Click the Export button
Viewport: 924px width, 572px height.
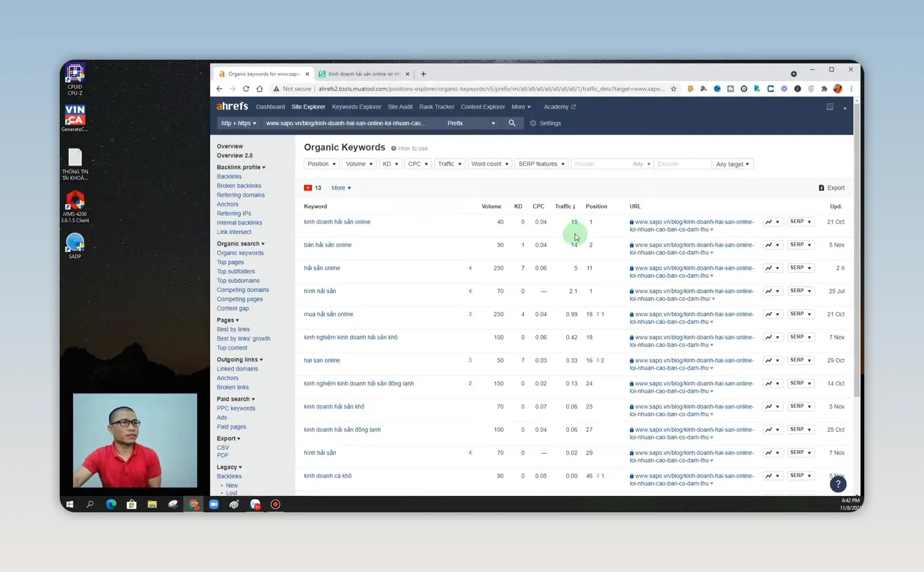point(832,188)
